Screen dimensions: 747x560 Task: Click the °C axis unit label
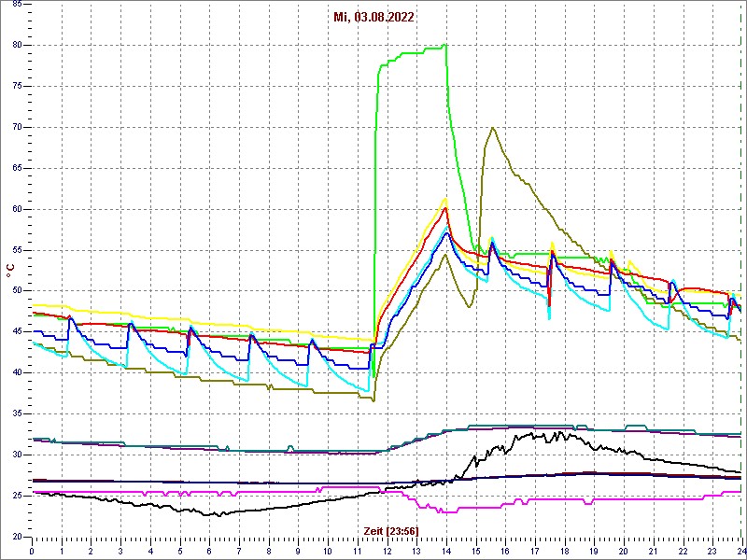tap(10, 272)
